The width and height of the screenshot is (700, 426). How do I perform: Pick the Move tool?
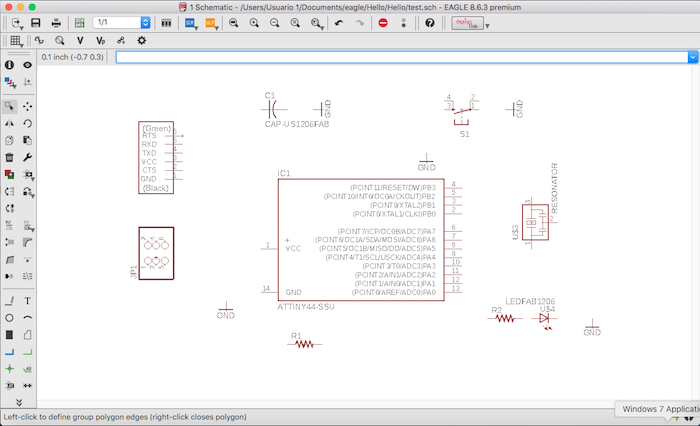coord(27,106)
